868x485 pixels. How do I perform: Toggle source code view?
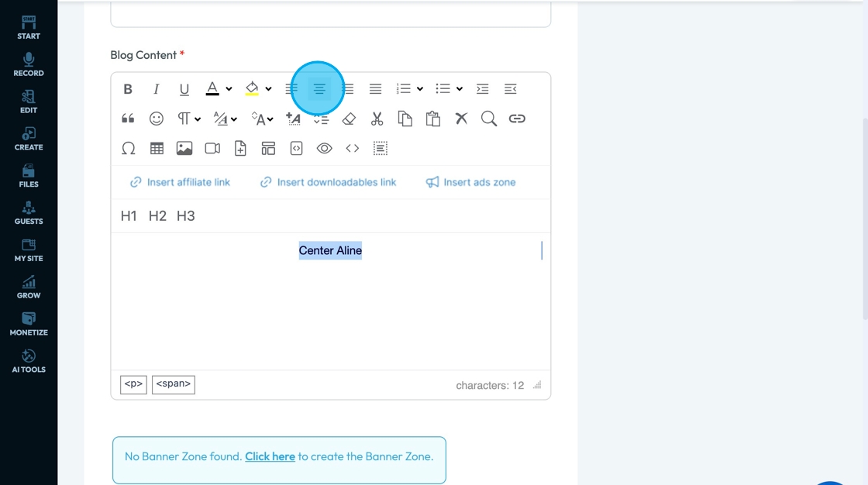[x=353, y=149]
